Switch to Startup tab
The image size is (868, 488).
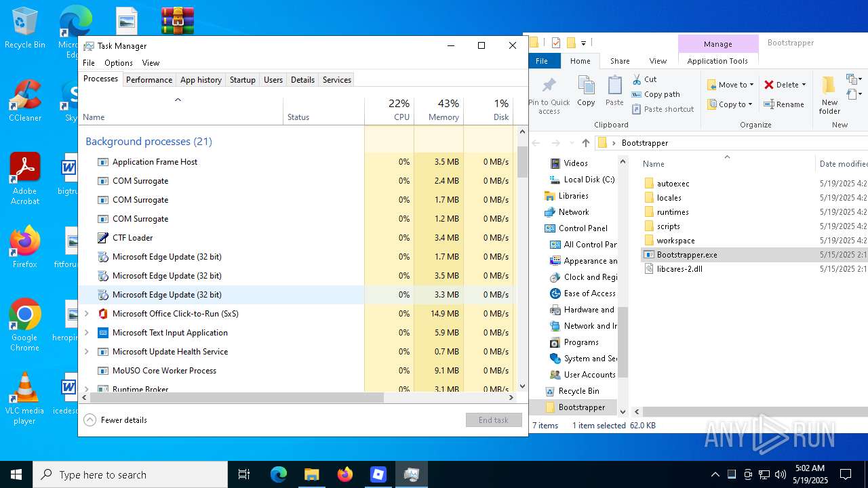pos(242,80)
